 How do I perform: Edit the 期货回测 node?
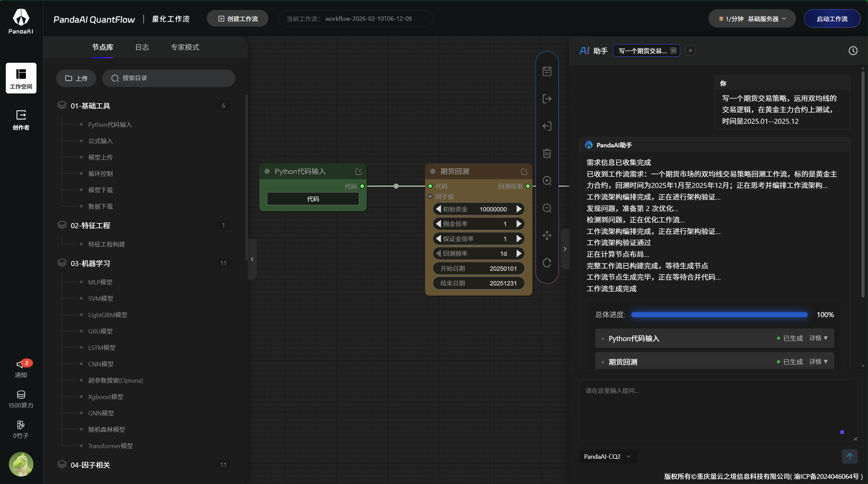click(524, 172)
